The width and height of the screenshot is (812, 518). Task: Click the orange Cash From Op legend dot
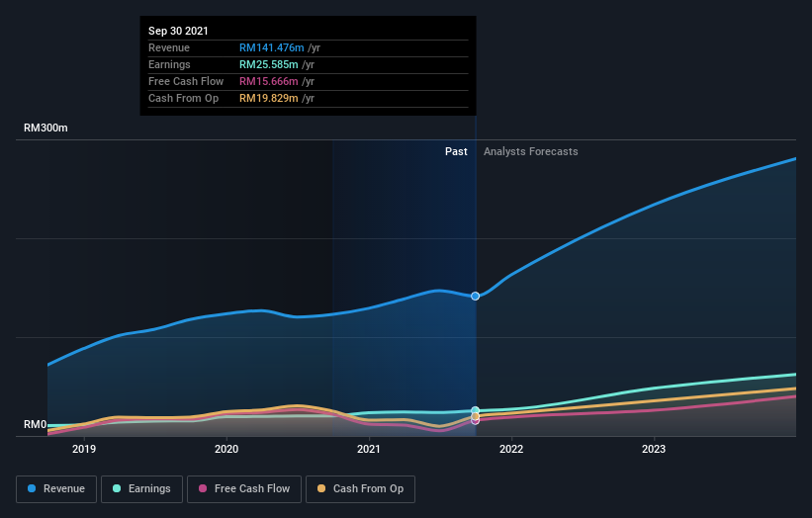point(321,488)
